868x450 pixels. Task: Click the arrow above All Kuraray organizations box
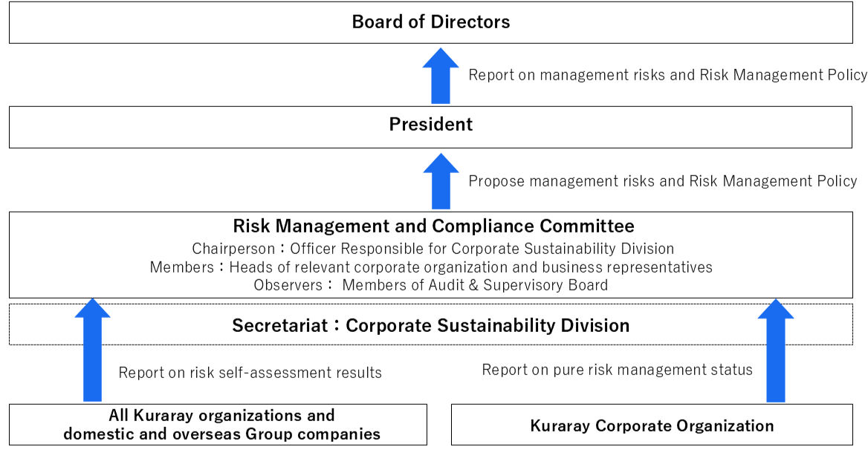93,349
